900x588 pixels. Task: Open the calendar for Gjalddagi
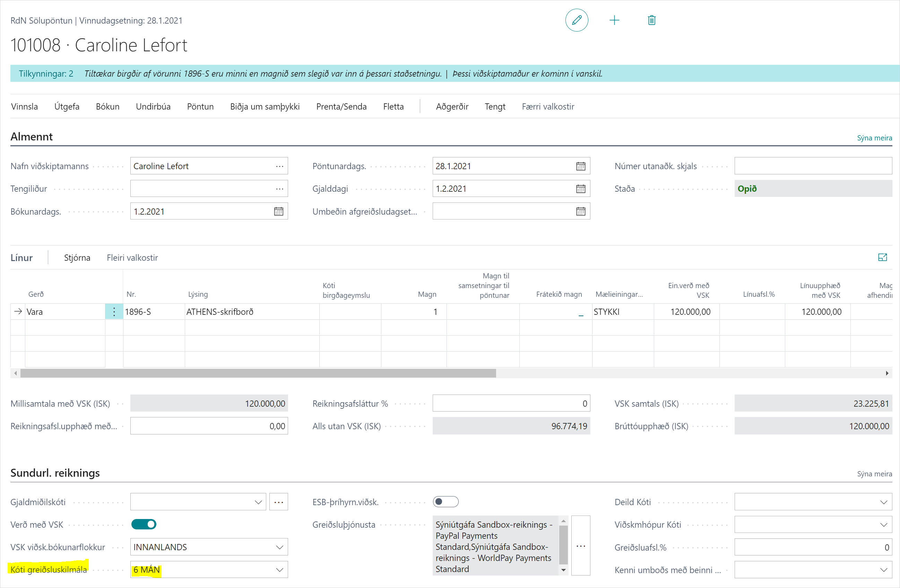coord(580,189)
